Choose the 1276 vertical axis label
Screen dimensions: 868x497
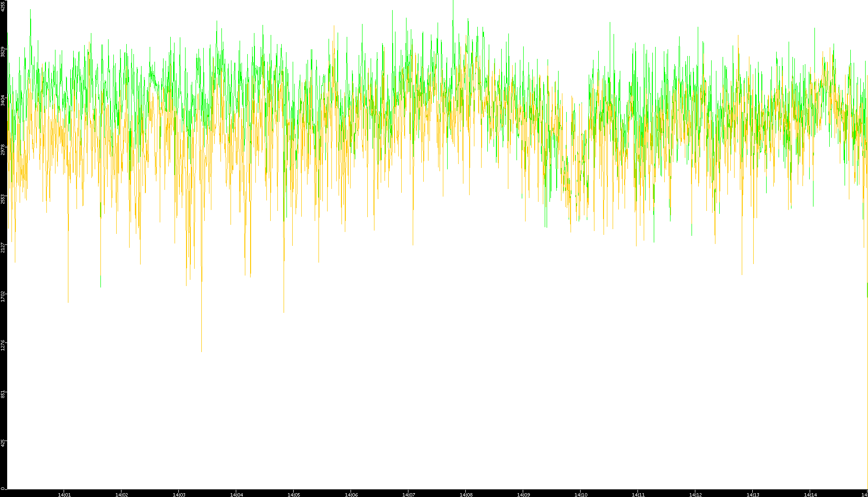click(3, 345)
